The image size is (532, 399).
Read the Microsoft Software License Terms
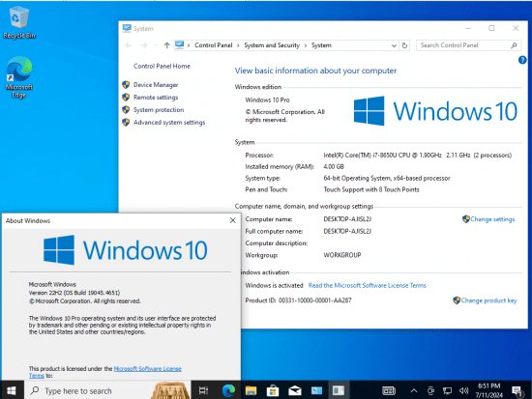coord(368,285)
